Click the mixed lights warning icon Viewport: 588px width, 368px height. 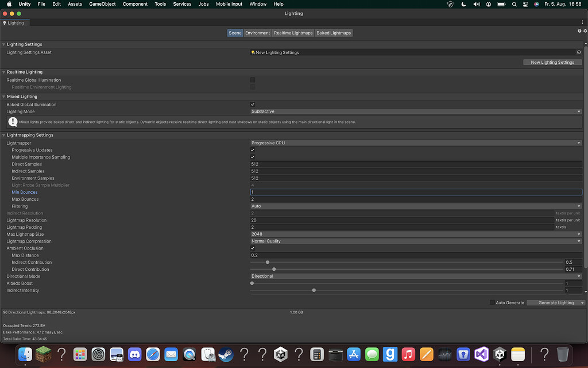12,121
